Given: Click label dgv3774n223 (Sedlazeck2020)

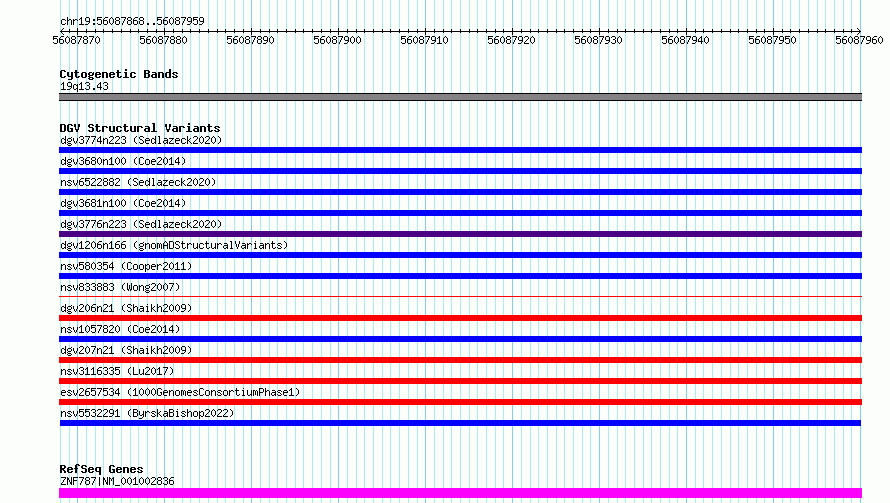Looking at the screenshot, I should [141, 140].
